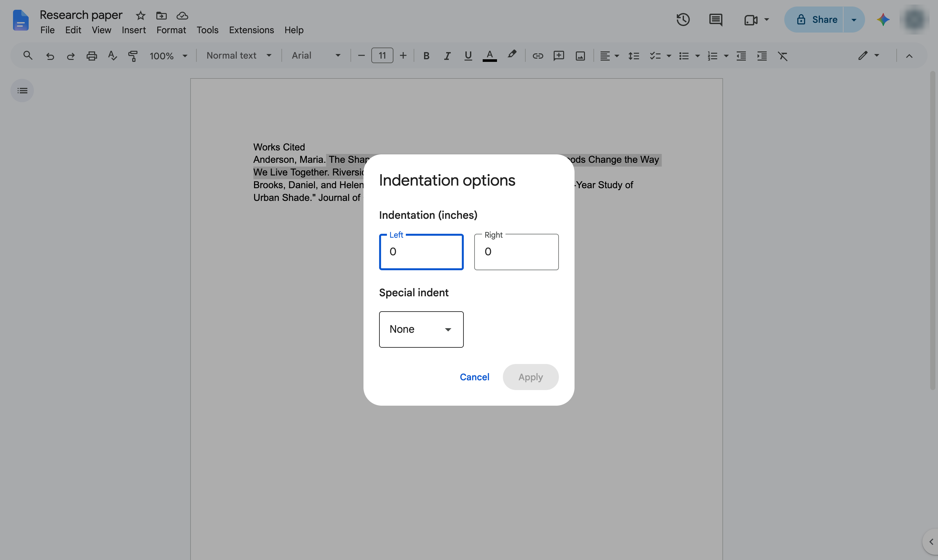Click the Gemini sparkle icon
Viewport: 938px width, 560px height.
click(x=883, y=20)
